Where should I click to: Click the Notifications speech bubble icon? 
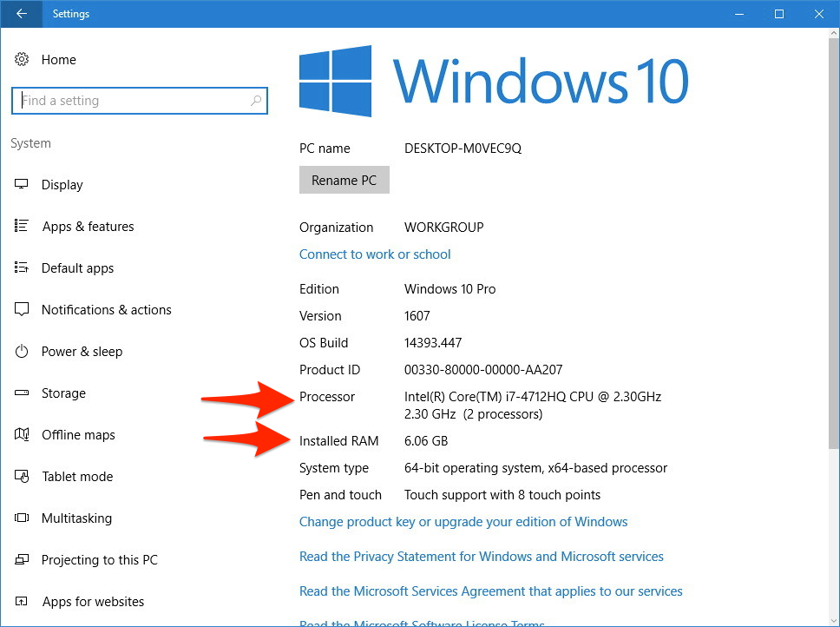[22, 309]
